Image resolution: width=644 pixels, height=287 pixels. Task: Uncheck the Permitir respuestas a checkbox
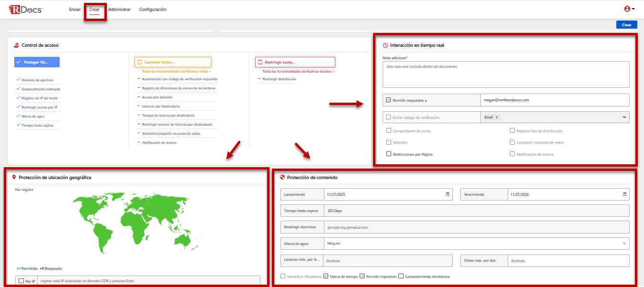coord(388,100)
